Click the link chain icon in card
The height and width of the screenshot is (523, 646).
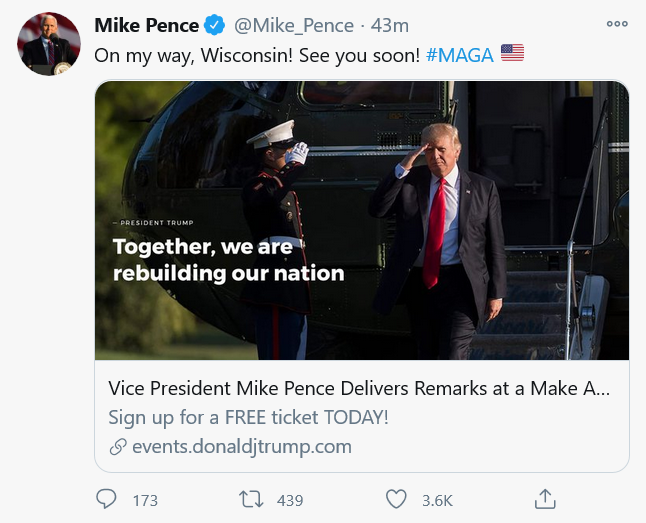118,447
